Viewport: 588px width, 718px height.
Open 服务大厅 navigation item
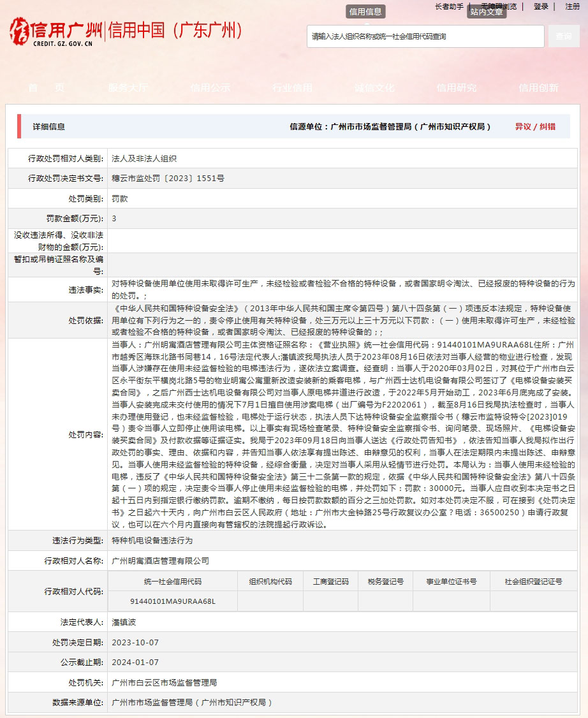(x=128, y=87)
